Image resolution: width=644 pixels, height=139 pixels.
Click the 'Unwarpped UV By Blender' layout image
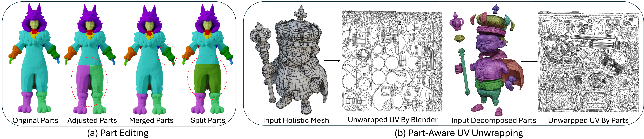click(392, 61)
